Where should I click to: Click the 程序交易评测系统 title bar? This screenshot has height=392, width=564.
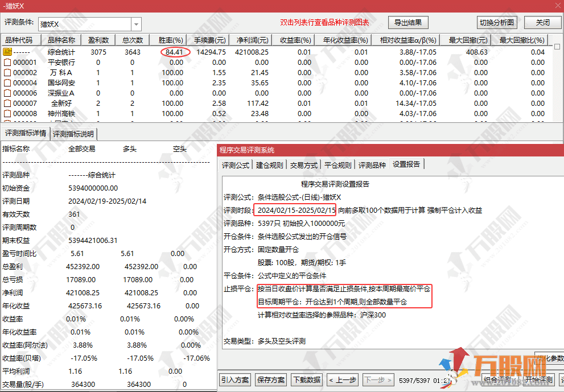point(390,150)
